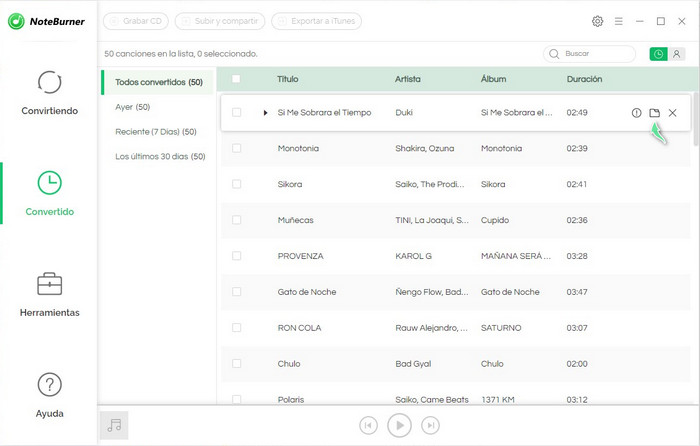Click the 1371 KM album cell

[498, 400]
